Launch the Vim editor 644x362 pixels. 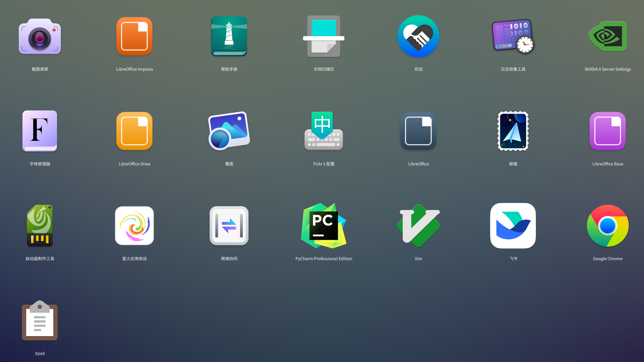click(x=418, y=226)
